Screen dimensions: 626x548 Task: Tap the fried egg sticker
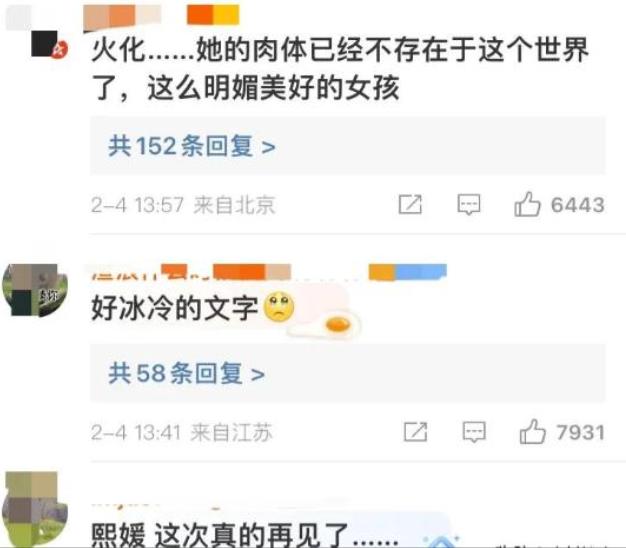[x=325, y=324]
